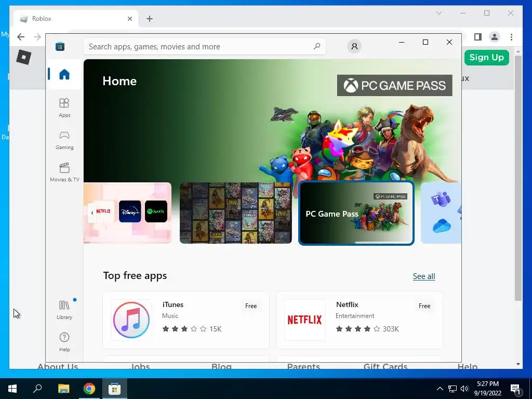532x399 pixels.
Task: Show hidden system tray icons
Action: coord(440,389)
